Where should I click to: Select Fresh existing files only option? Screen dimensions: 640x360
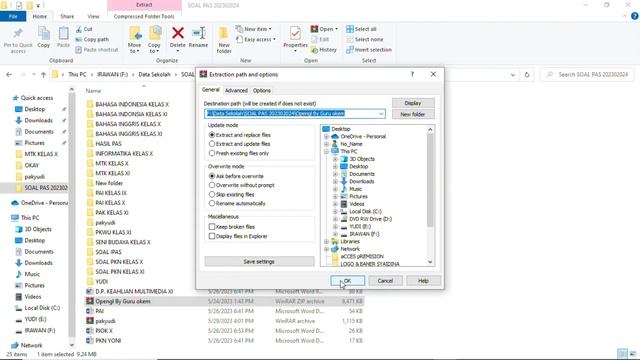tap(211, 153)
